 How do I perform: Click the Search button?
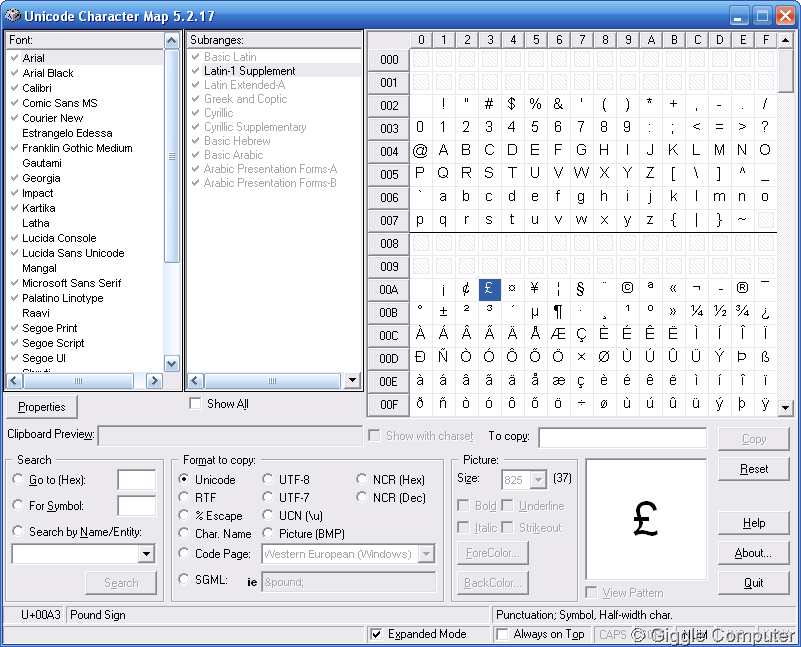tap(121, 583)
